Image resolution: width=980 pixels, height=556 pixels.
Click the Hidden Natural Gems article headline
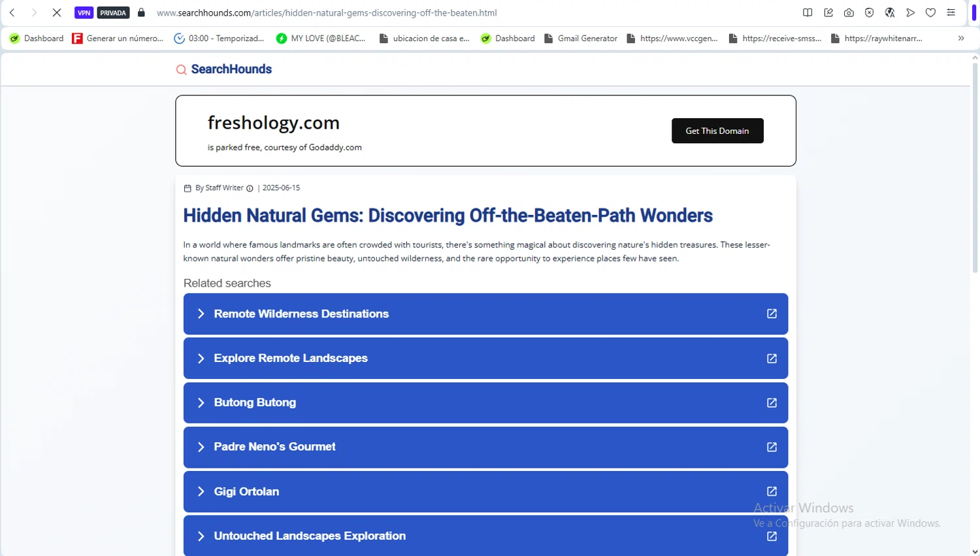pyautogui.click(x=448, y=216)
